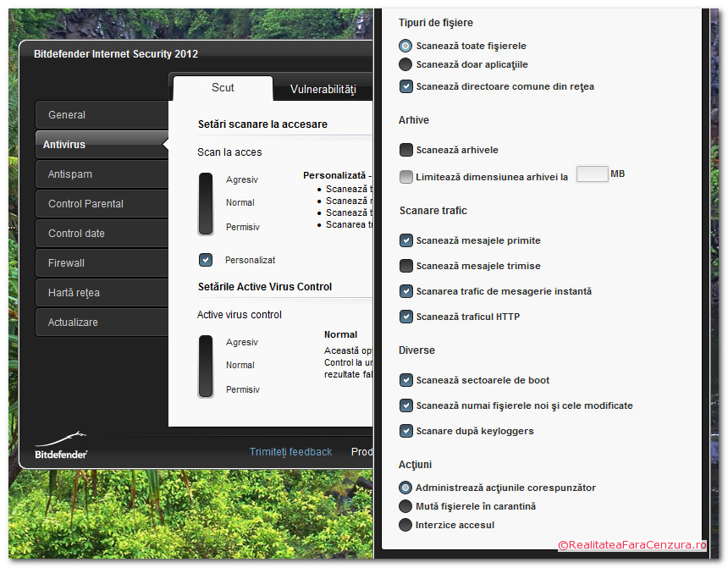
Task: Click 'Bitdefender Internet Security 2012' title
Action: pos(116,54)
